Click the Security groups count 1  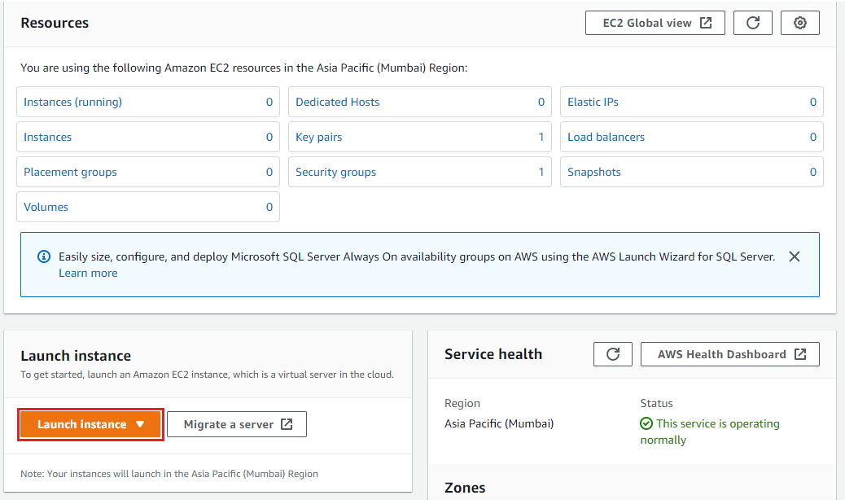tap(541, 172)
